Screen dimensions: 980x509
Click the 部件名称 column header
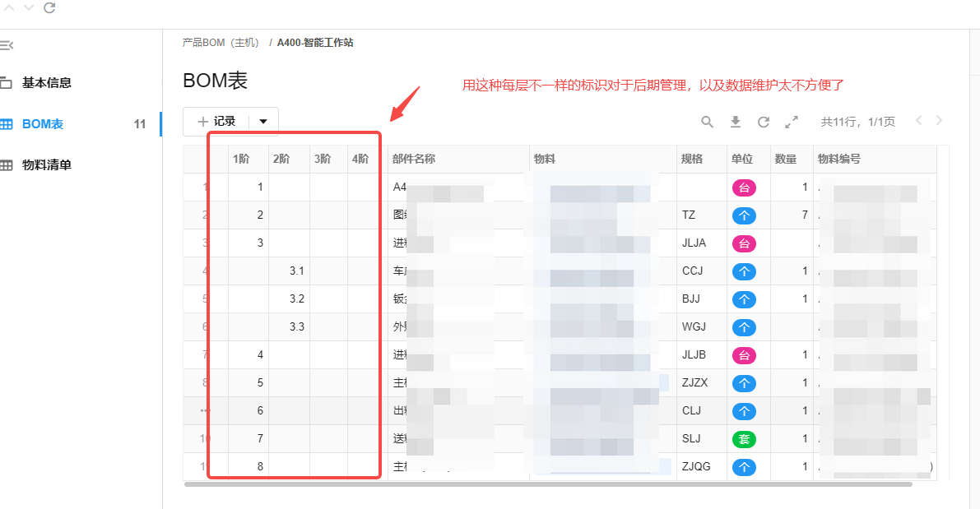414,159
